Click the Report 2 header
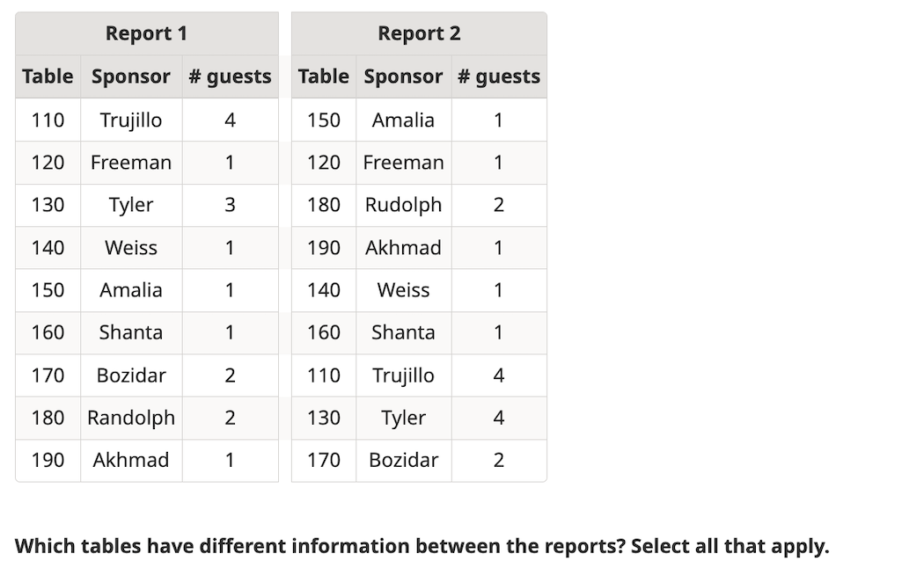 pos(419,33)
